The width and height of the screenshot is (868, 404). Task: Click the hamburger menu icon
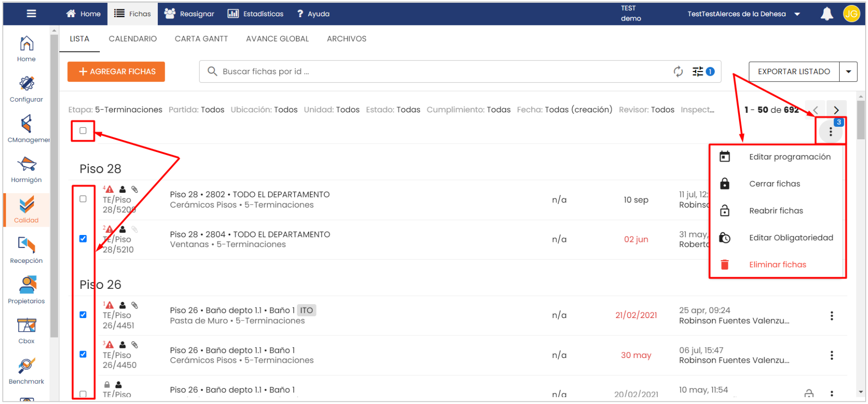click(32, 13)
